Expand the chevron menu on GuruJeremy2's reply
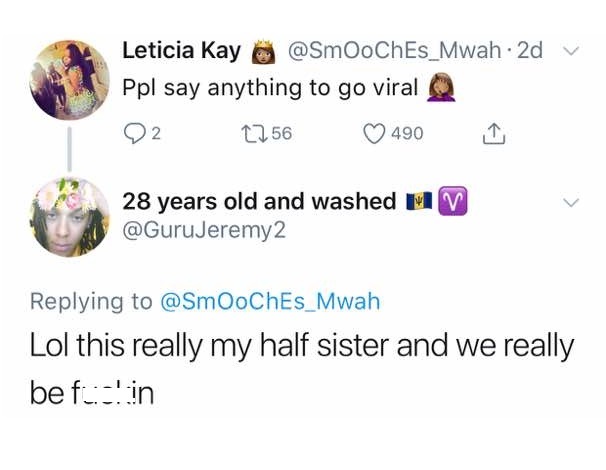The image size is (606, 470). coord(572,202)
